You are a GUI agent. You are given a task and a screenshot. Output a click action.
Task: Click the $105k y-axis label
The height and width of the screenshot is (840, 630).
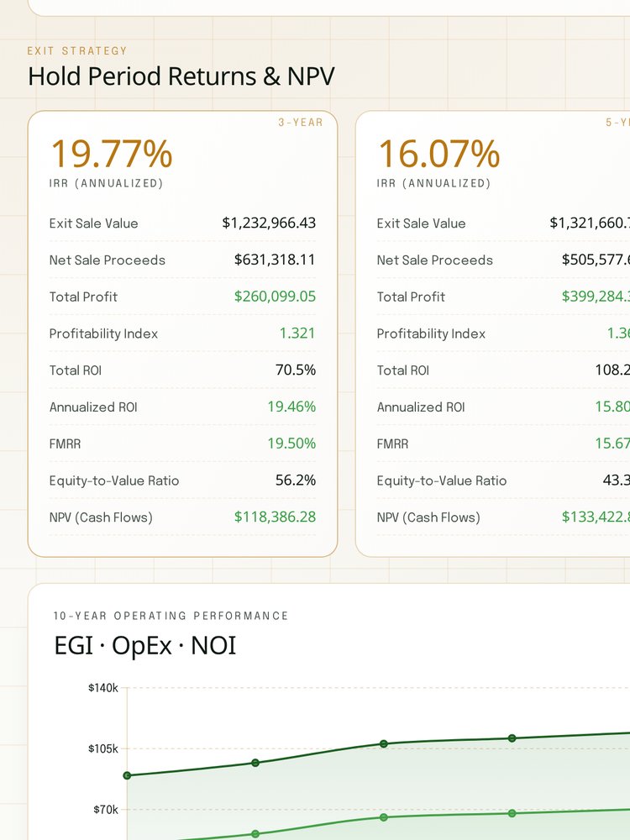[102, 749]
